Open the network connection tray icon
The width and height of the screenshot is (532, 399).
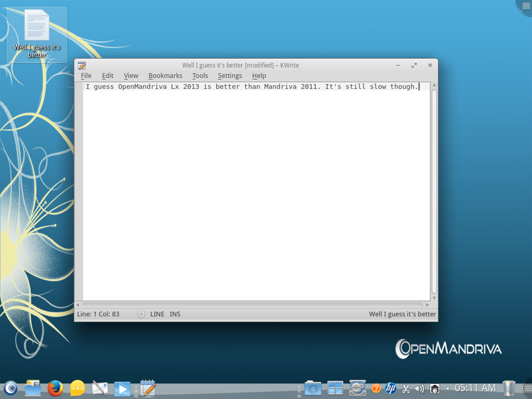click(435, 389)
